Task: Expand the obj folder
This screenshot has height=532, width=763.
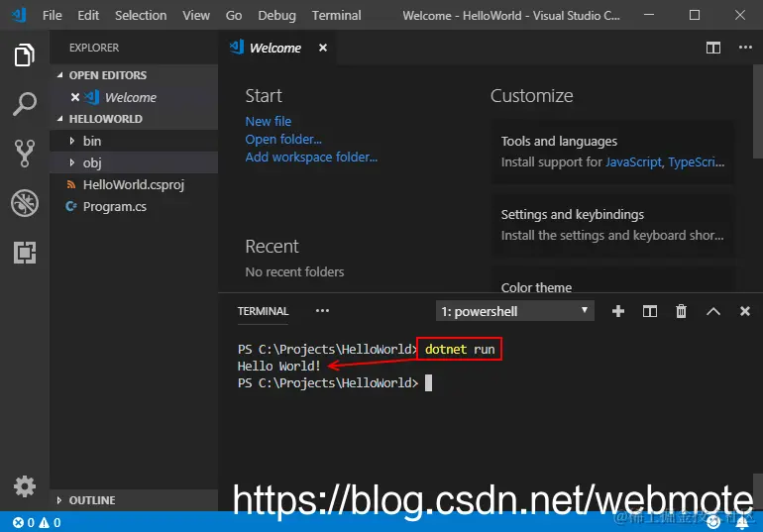Action: pyautogui.click(x=134, y=162)
